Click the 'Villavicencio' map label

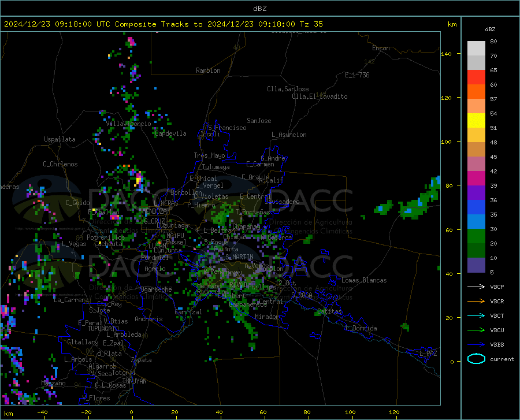[x=128, y=124]
